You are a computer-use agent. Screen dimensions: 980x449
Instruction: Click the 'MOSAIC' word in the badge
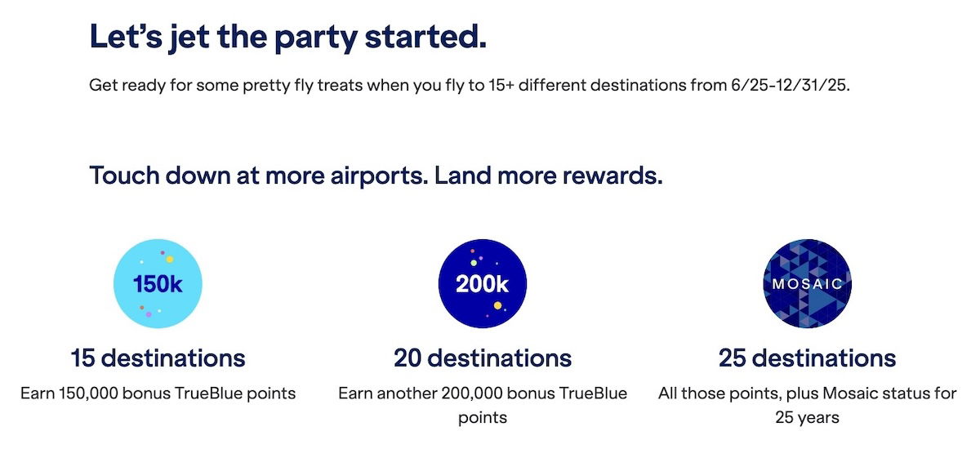(x=807, y=286)
